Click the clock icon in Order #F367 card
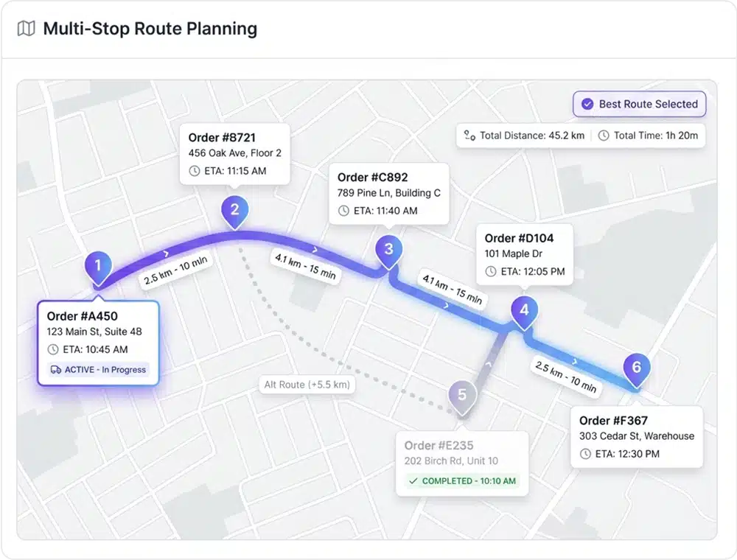 [x=586, y=455]
